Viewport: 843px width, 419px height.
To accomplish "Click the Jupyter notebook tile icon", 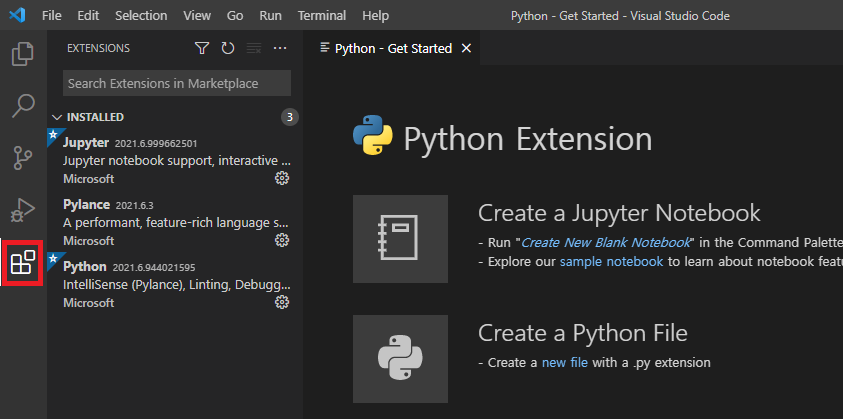I will tap(400, 239).
